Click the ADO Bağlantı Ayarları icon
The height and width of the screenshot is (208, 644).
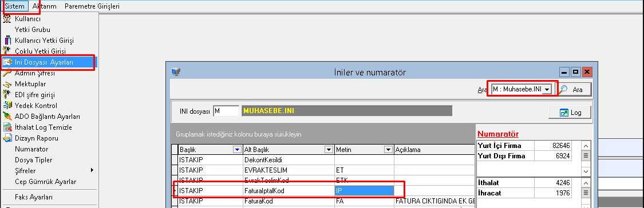point(7,117)
